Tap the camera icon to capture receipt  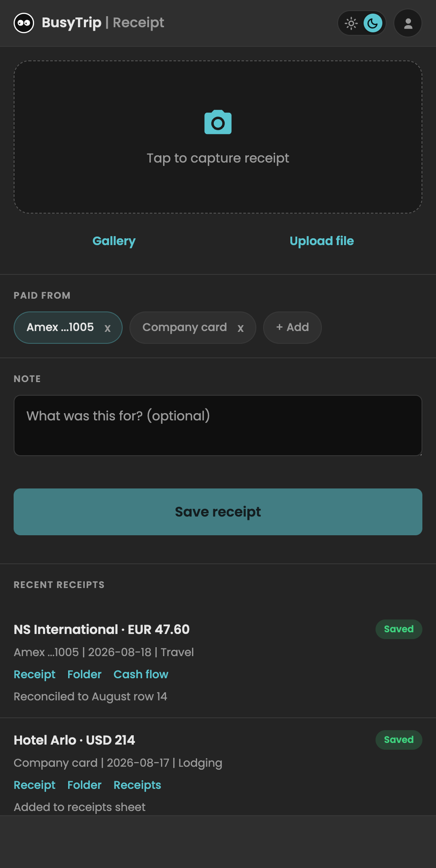(218, 123)
